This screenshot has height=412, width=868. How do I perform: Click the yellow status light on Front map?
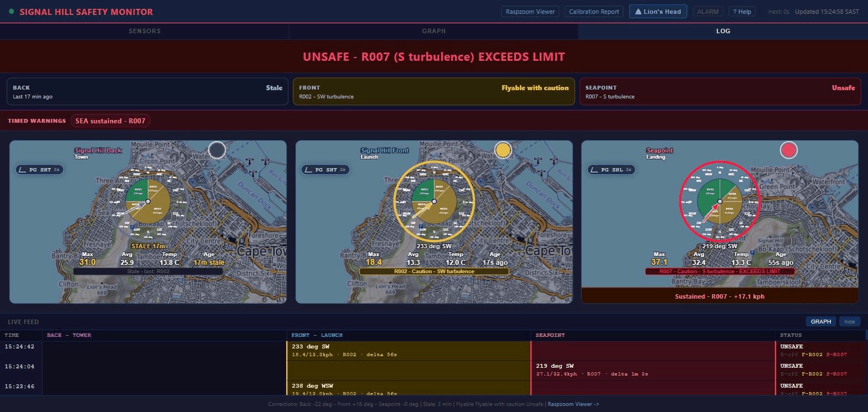(503, 150)
